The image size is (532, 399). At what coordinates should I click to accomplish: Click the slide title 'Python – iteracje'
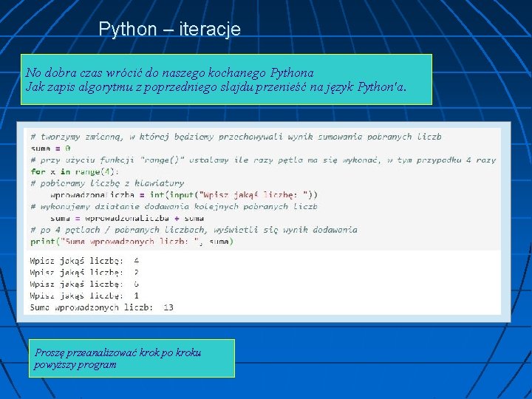click(x=170, y=29)
